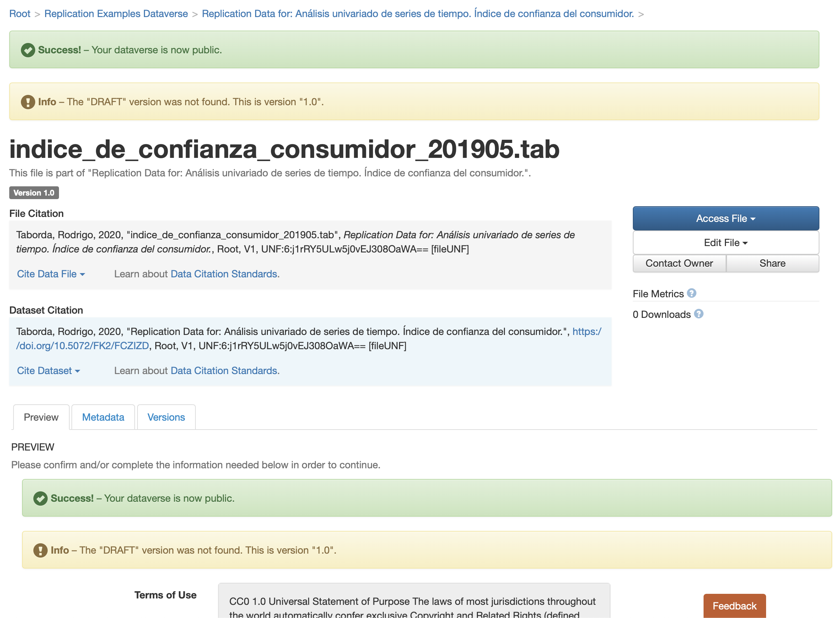Click the green checkmark in the top Success alert

point(28,49)
